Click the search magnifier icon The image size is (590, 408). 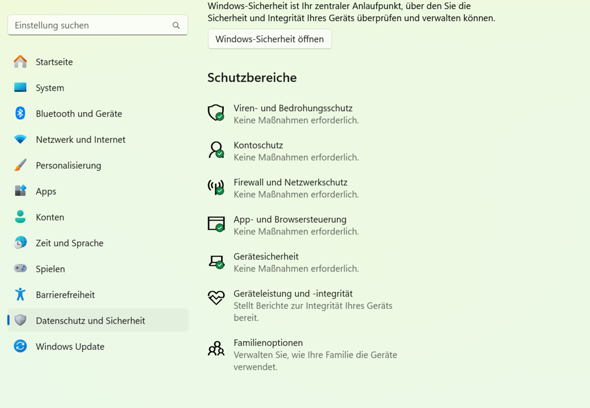pyautogui.click(x=176, y=25)
